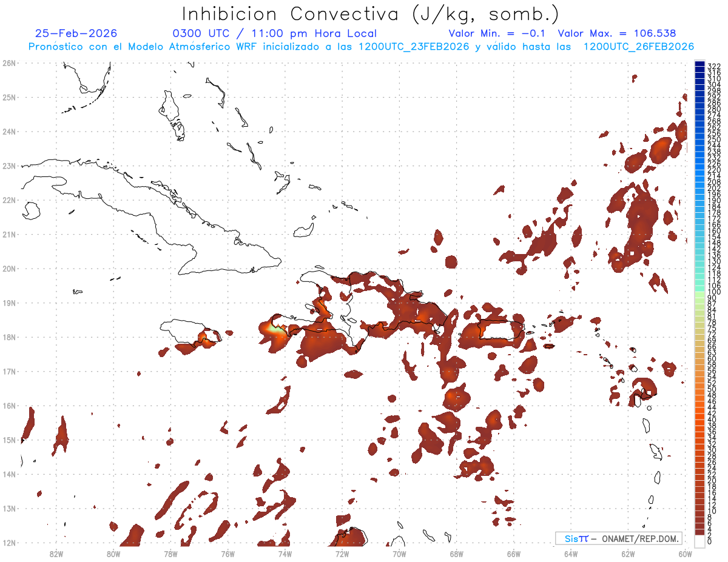Click the 82W longitude label
Screen dimensions: 728x562
point(56,554)
